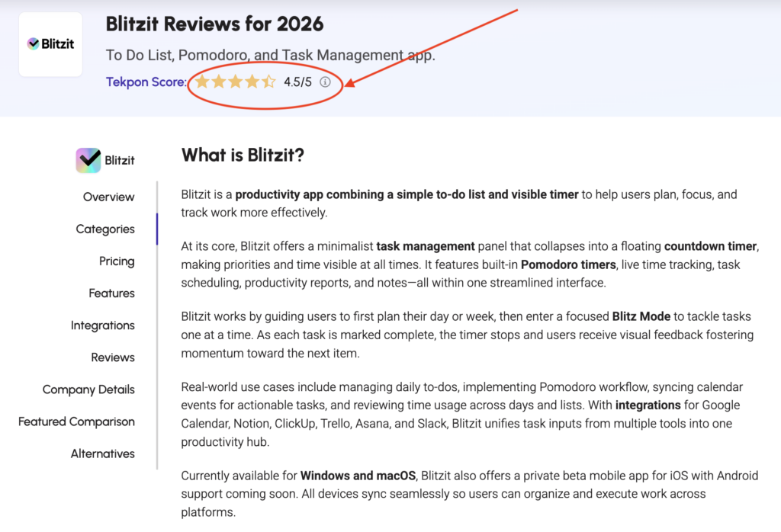Click the info icon next to 4.5/5
This screenshot has height=532, width=781.
coord(325,82)
